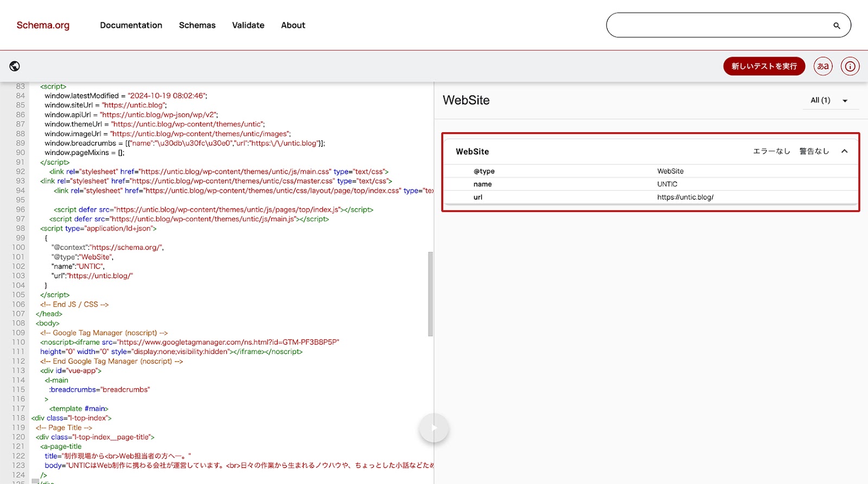
Task: Run the code with the play button
Action: coord(433,428)
